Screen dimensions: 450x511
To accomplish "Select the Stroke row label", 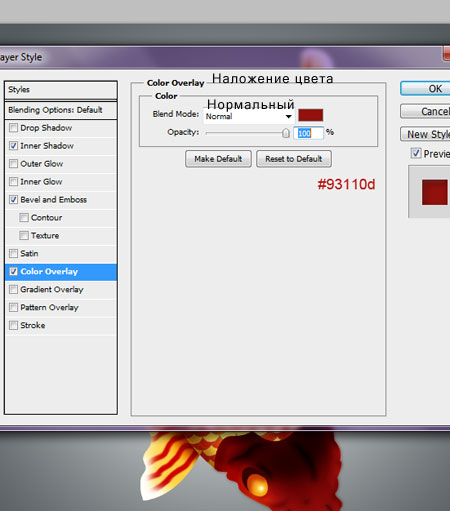I will [x=33, y=325].
